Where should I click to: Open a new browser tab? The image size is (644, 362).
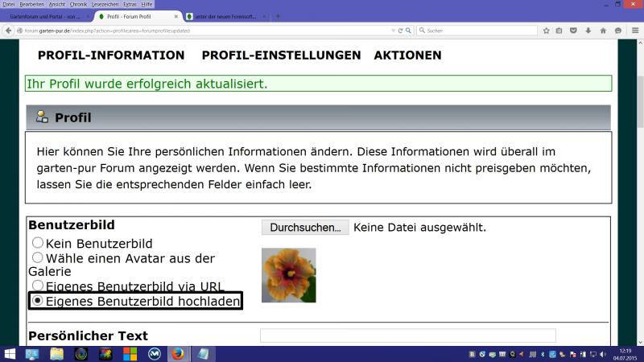pyautogui.click(x=279, y=16)
